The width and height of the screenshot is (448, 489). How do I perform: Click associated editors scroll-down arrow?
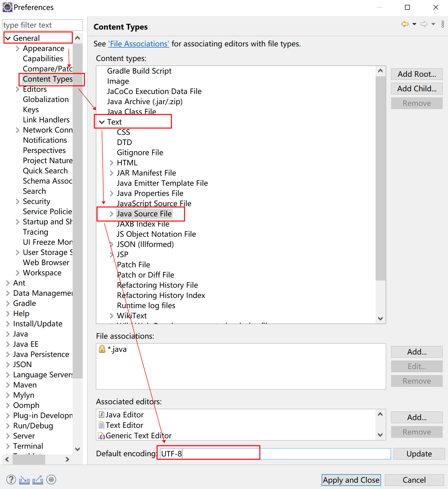click(380, 435)
